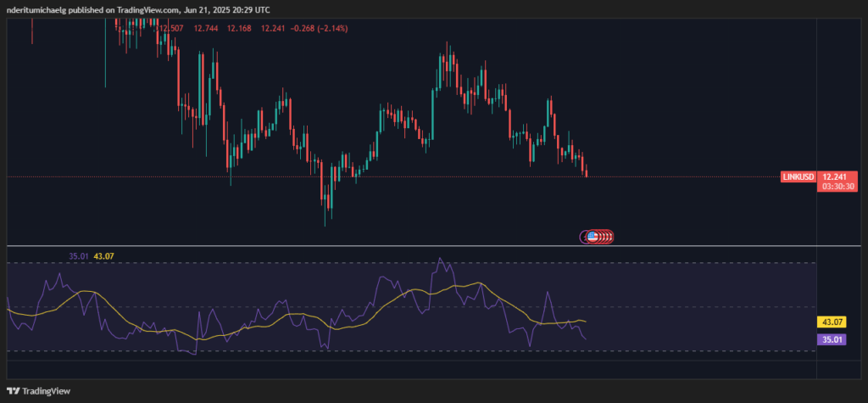Click the candle countdown 03:30:30

coord(837,187)
